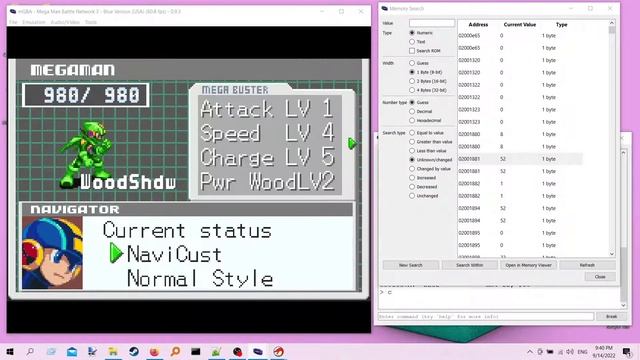Click Open in Memory Viewer button
The width and height of the screenshot is (640, 360).
click(529, 265)
